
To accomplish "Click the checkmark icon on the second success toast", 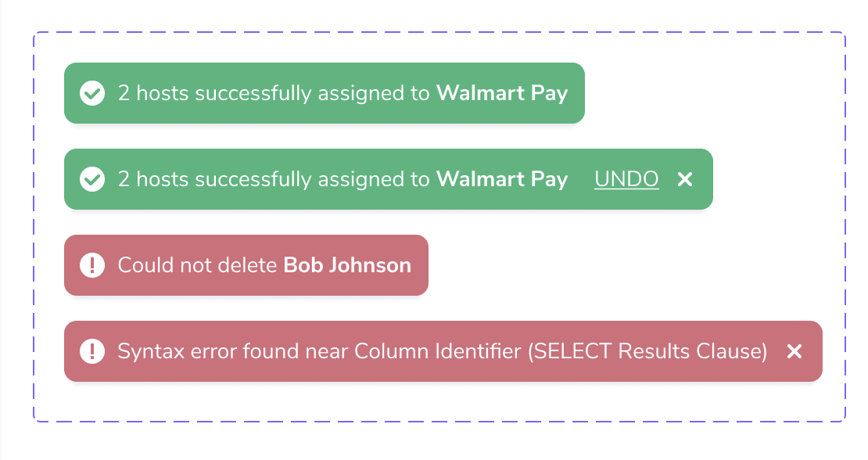I will click(92, 179).
